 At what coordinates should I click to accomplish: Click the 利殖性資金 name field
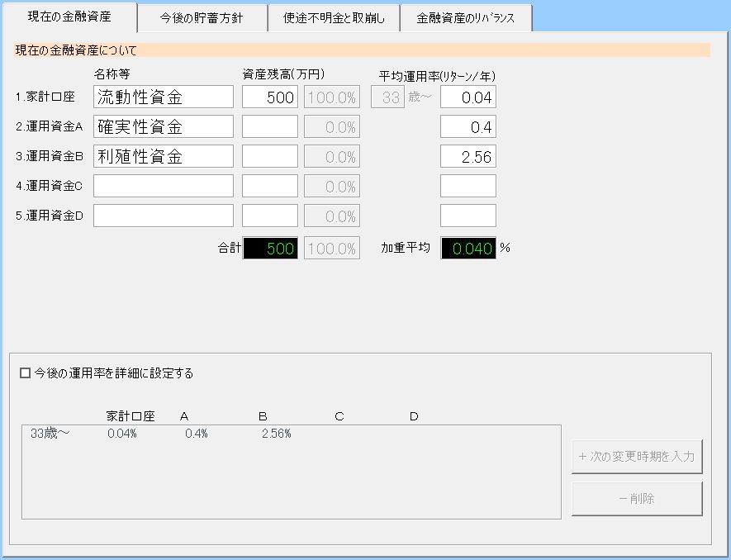pyautogui.click(x=164, y=157)
